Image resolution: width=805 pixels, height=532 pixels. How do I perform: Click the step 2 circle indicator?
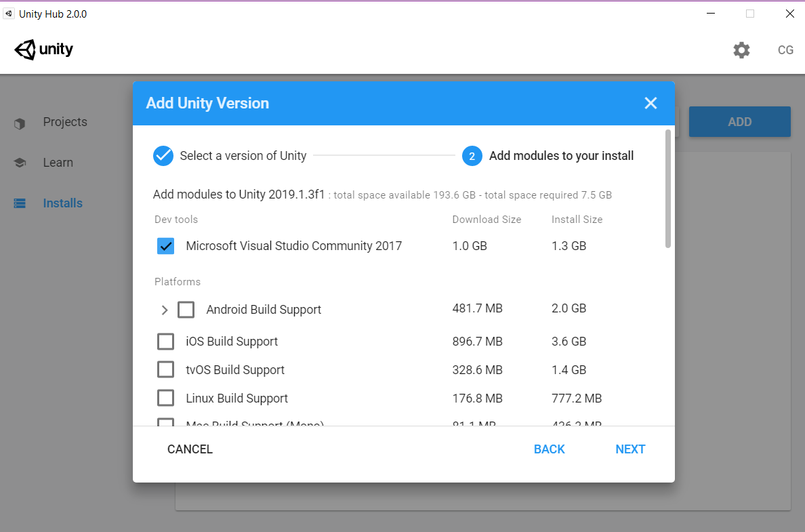(x=472, y=156)
